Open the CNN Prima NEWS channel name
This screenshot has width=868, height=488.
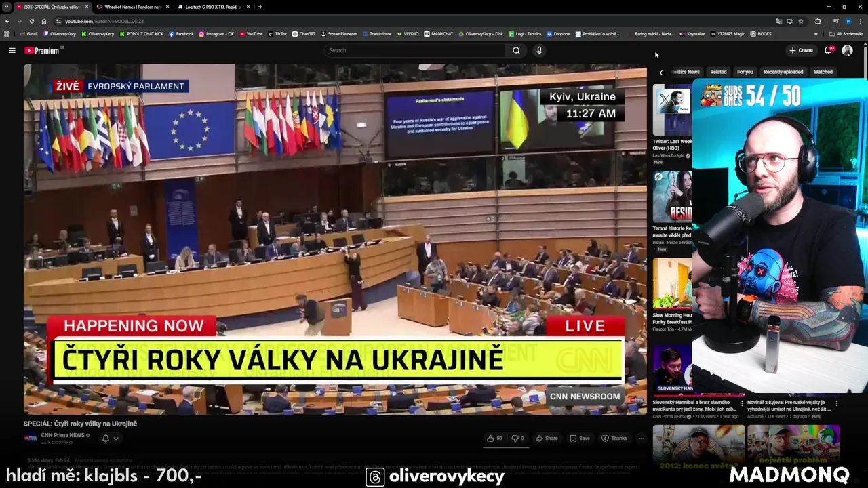62,435
